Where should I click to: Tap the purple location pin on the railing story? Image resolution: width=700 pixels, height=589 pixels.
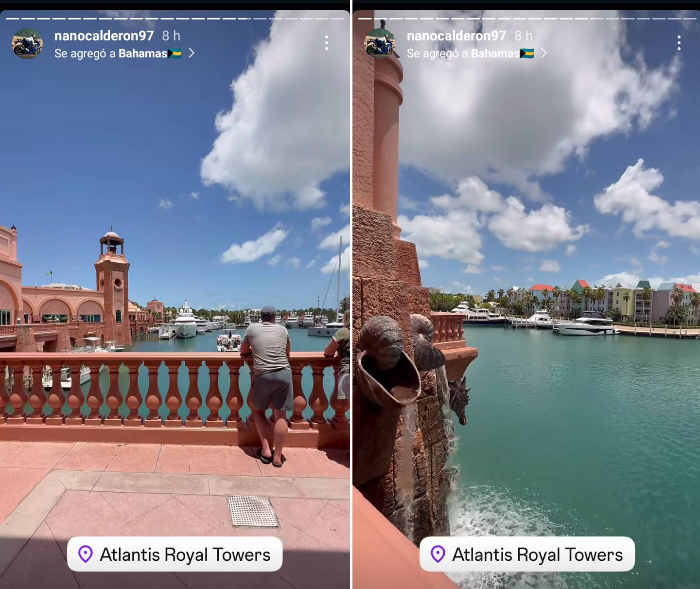(x=86, y=554)
